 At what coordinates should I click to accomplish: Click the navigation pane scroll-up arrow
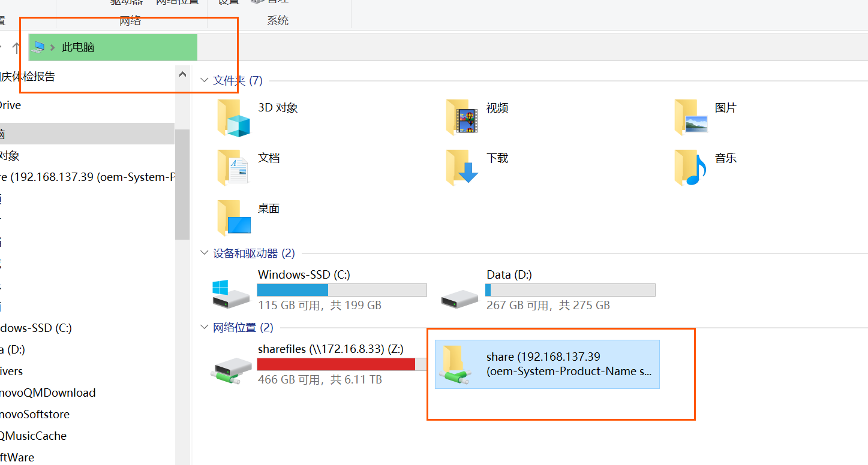[182, 74]
